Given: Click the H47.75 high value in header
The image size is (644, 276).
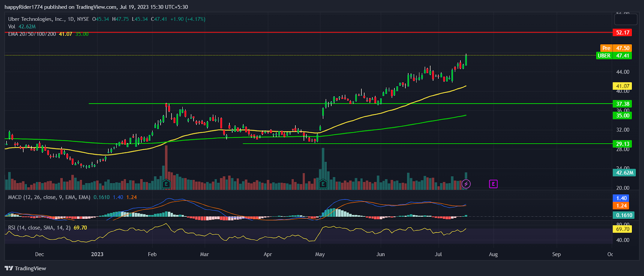Looking at the screenshot, I should pyautogui.click(x=120, y=19).
